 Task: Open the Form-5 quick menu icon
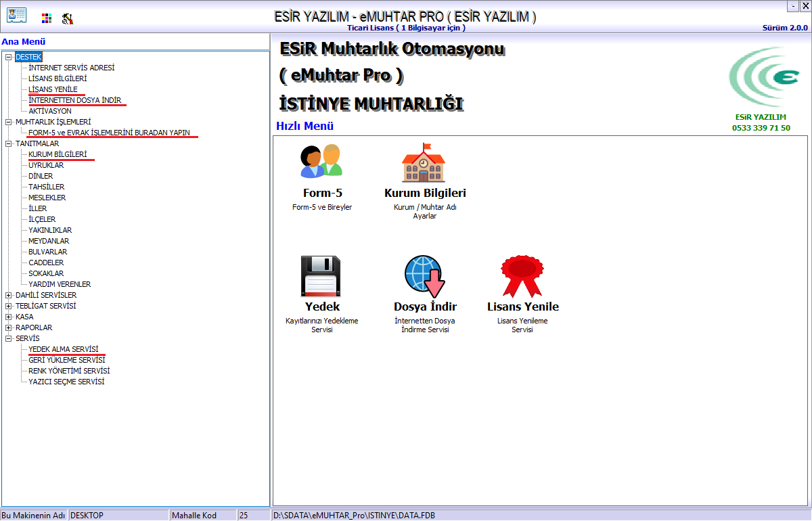pos(321,162)
